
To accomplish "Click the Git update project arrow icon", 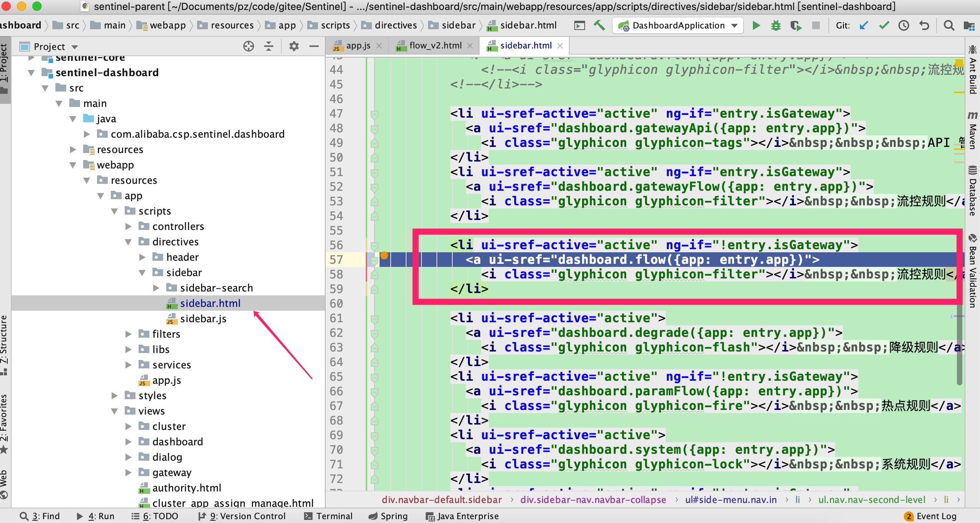I will point(864,25).
